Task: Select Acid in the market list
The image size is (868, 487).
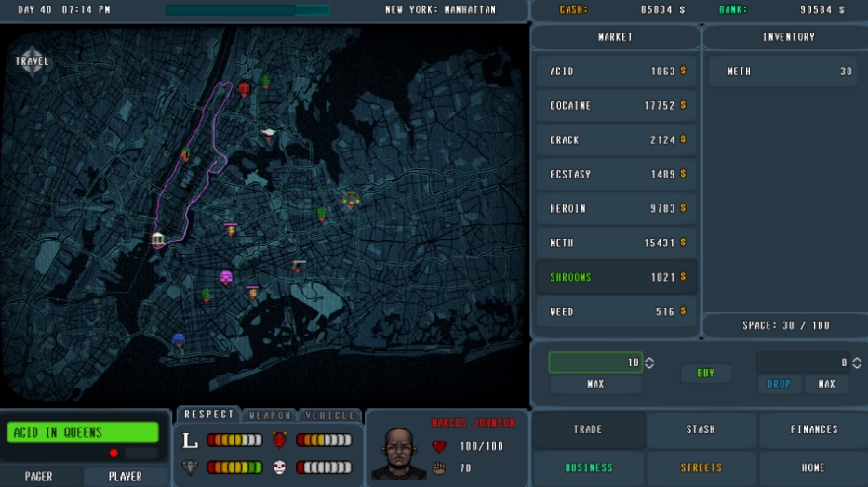Action: (x=616, y=72)
